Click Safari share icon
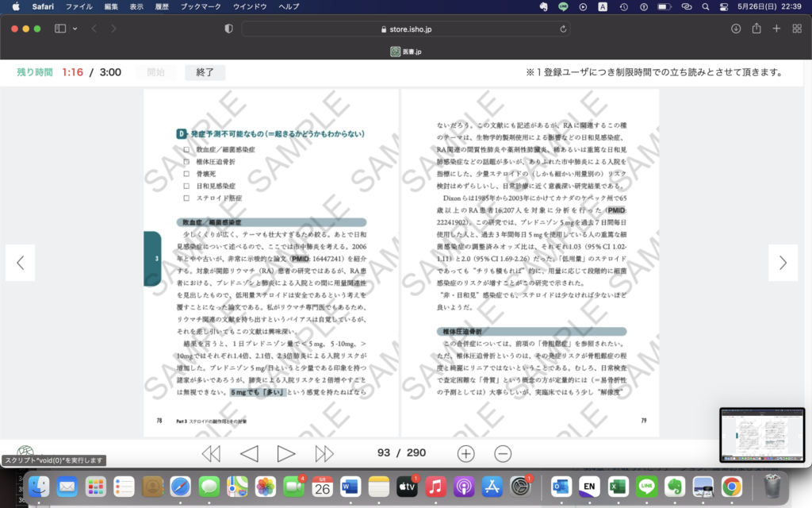Viewport: 812px width, 508px height. pyautogui.click(x=756, y=29)
